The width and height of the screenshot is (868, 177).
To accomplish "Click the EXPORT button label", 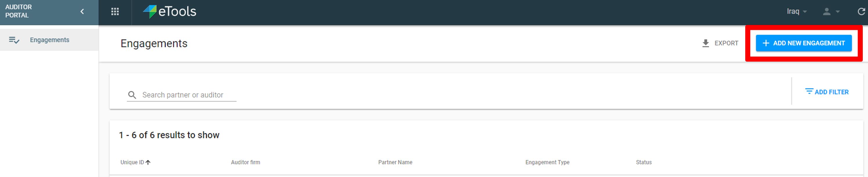I will 726,43.
